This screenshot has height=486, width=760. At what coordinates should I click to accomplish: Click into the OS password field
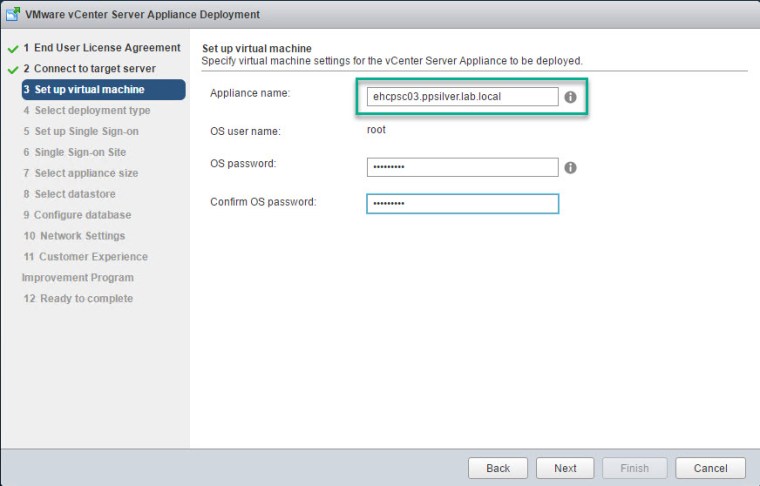(x=462, y=167)
